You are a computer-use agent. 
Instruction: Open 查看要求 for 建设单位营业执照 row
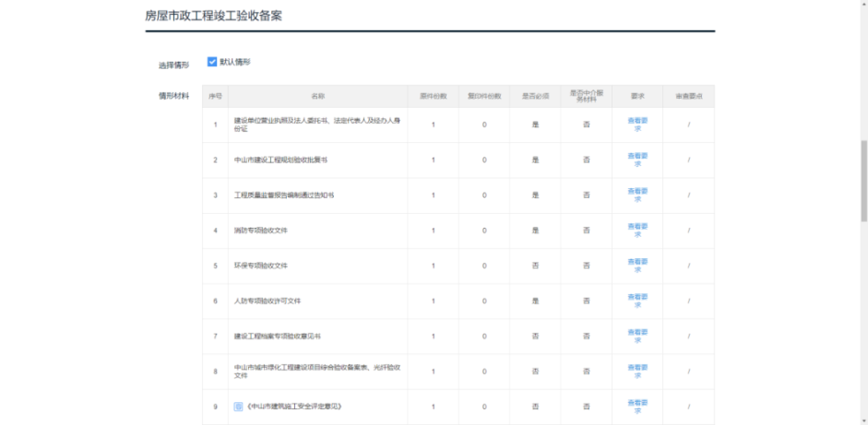tap(636, 124)
